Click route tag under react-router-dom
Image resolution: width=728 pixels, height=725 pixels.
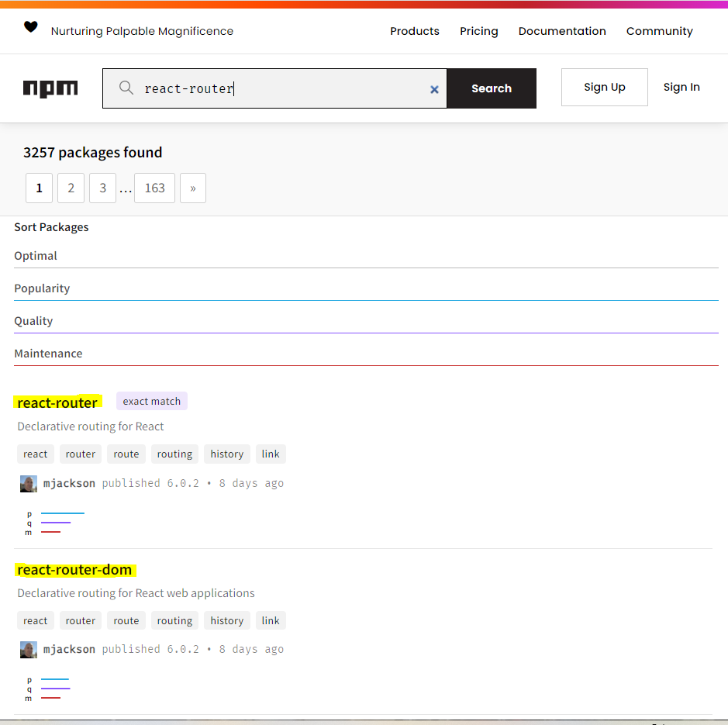[x=126, y=620]
